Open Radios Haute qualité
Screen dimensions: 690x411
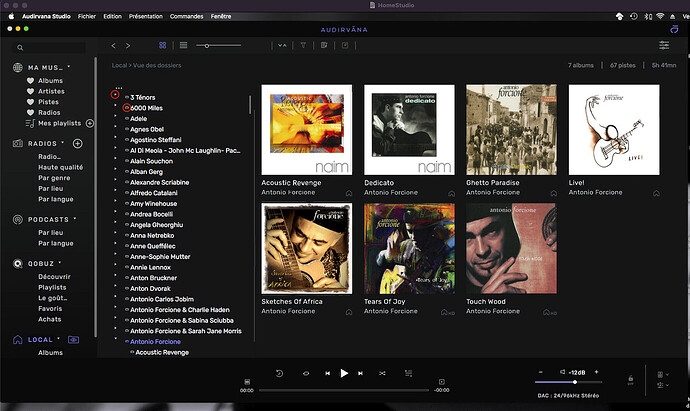(60, 167)
